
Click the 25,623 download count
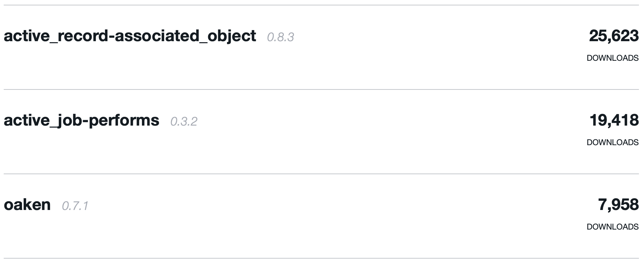coord(614,36)
